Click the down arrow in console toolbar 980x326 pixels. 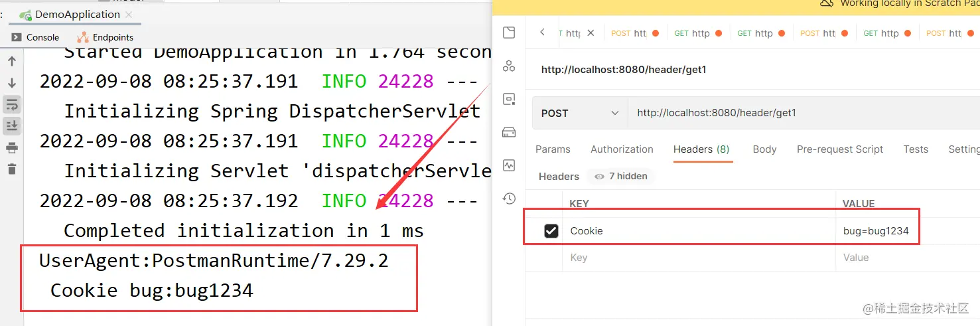pos(12,83)
